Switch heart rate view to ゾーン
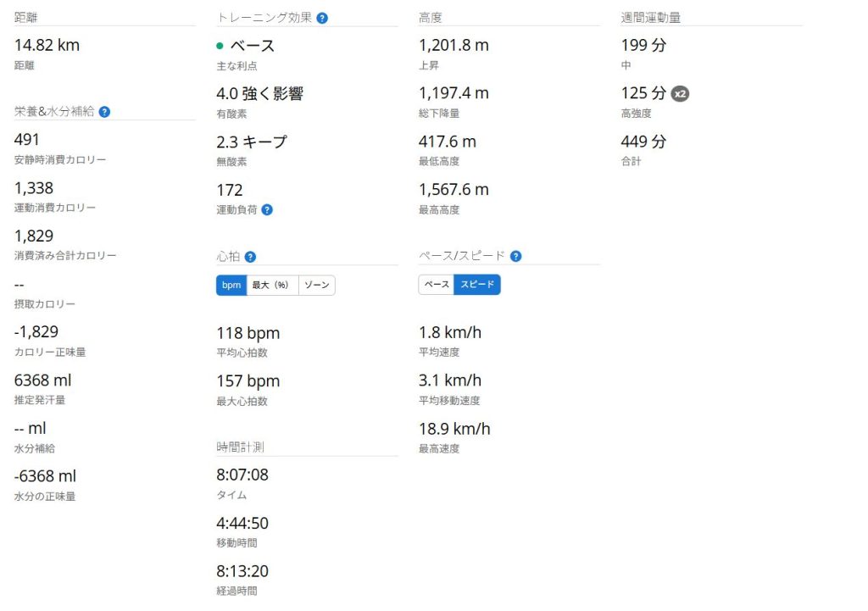 pos(317,285)
